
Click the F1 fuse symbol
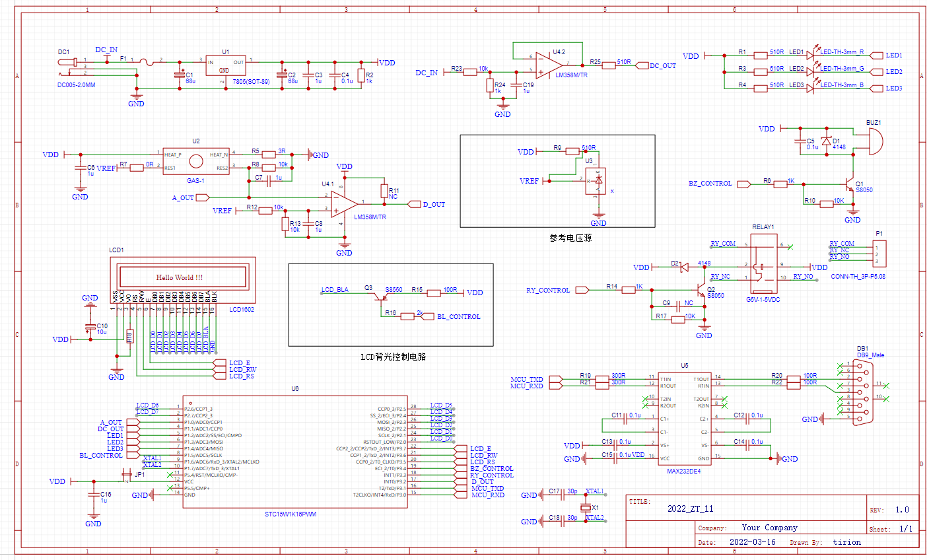145,61
